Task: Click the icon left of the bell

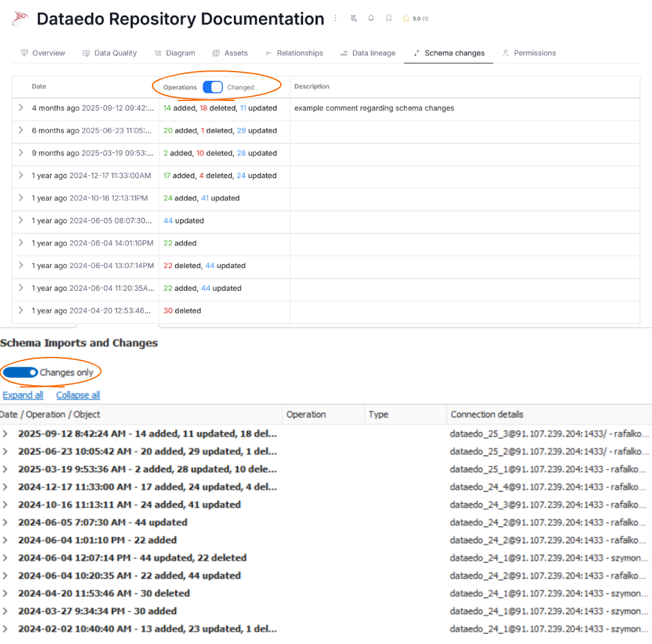Action: pos(353,18)
